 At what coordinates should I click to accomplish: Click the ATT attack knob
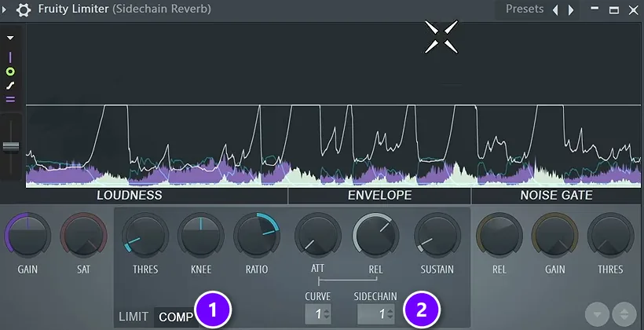click(318, 236)
